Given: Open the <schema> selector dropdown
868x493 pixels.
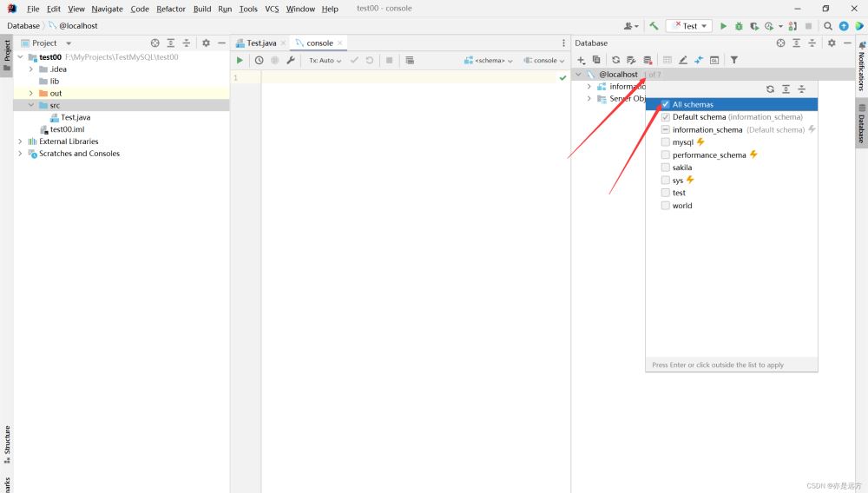Looking at the screenshot, I should click(489, 61).
